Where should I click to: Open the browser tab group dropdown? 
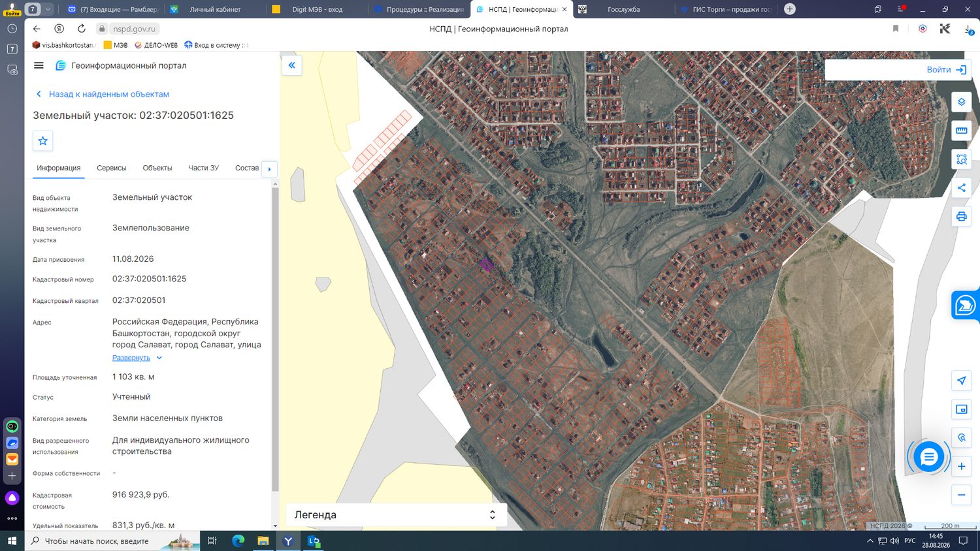click(x=48, y=9)
